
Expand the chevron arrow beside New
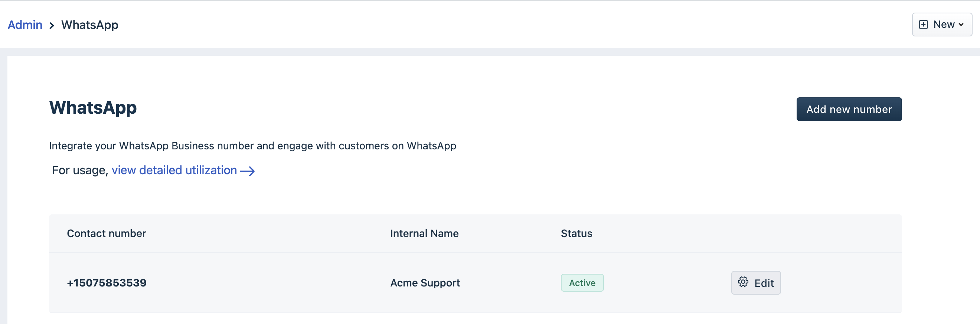click(x=961, y=25)
